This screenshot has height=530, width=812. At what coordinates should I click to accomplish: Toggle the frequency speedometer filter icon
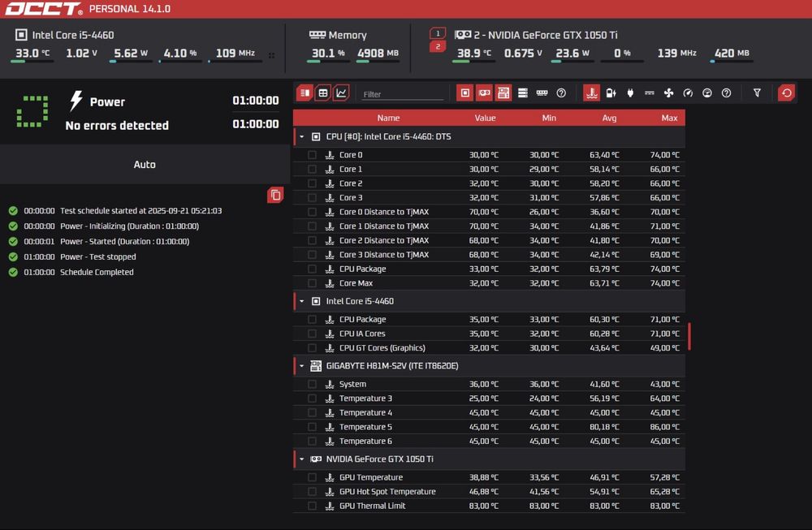click(688, 93)
